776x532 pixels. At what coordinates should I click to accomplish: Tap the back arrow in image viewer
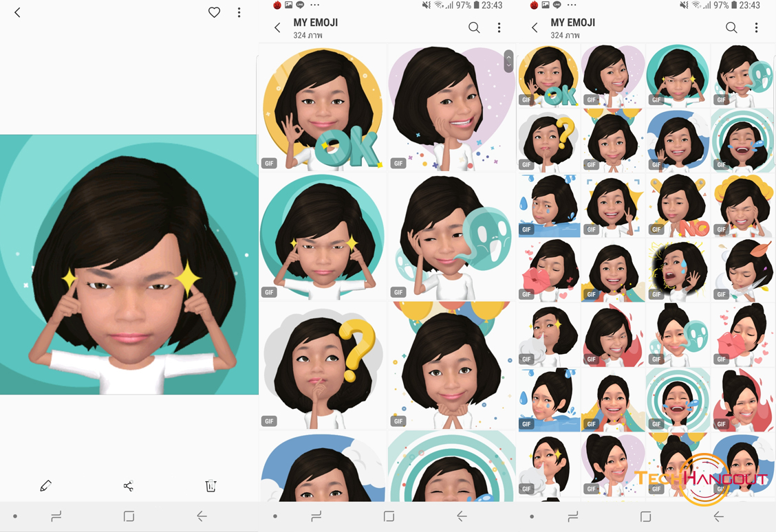click(x=17, y=12)
